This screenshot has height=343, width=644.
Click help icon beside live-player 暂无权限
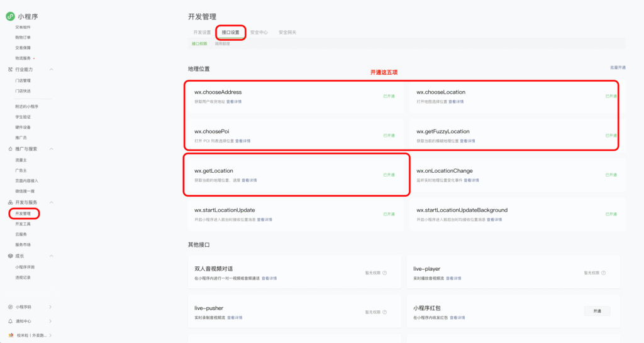[603, 273]
